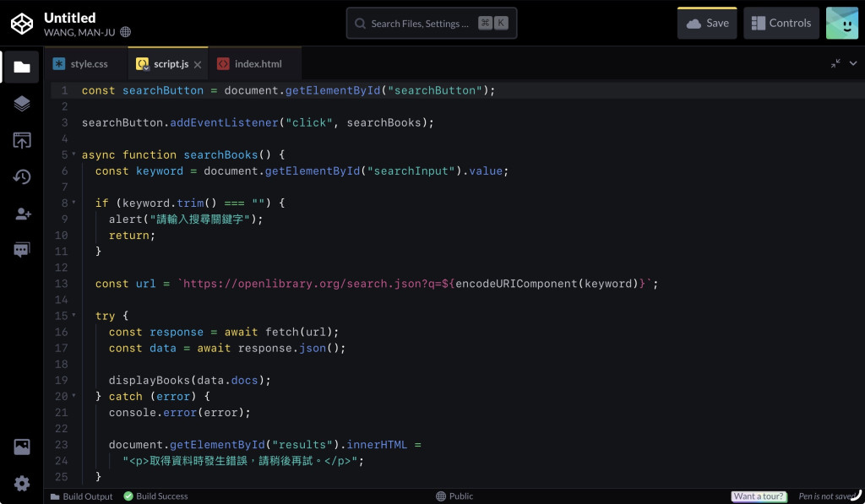Click the Want a tour? link
The height and width of the screenshot is (504, 865).
pyautogui.click(x=759, y=496)
